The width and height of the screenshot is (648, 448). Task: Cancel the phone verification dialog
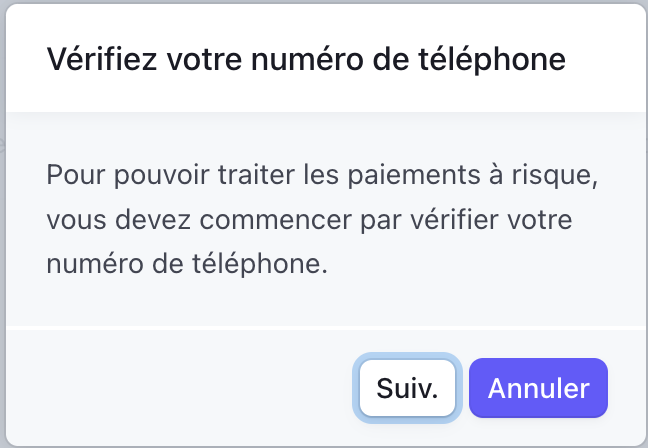point(538,387)
